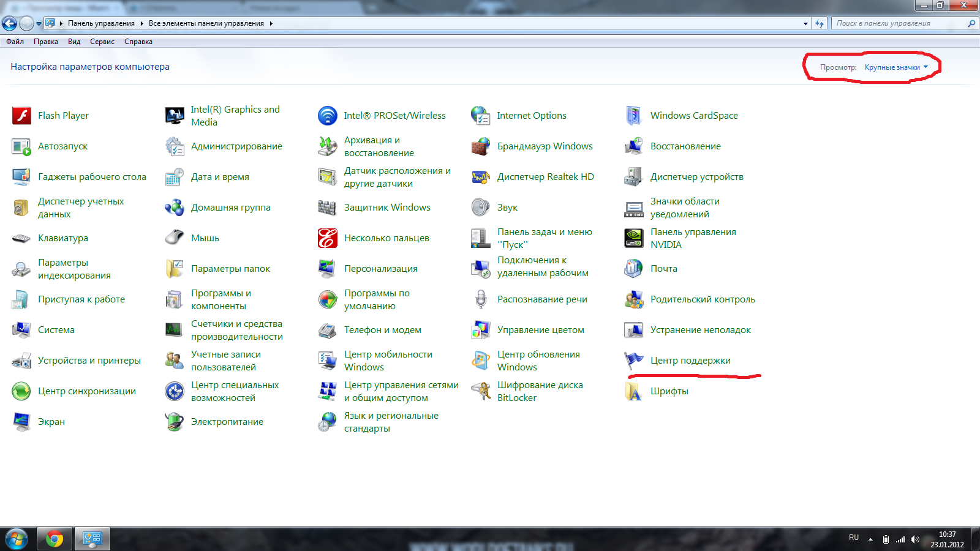Open the Система link
Viewport: 980px width, 551px height.
[56, 330]
